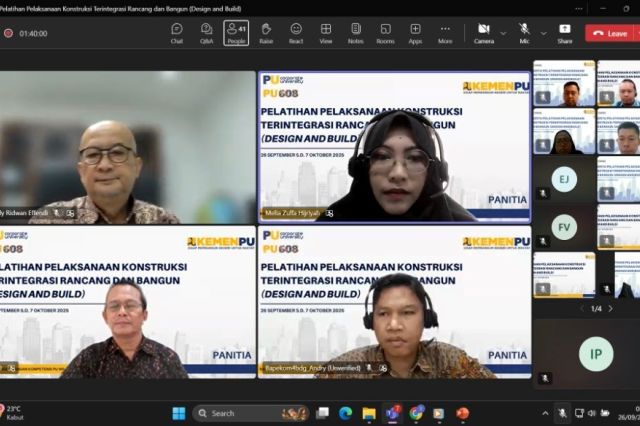Image resolution: width=640 pixels, height=426 pixels.
Task: Open the Q&A panel
Action: [x=207, y=33]
